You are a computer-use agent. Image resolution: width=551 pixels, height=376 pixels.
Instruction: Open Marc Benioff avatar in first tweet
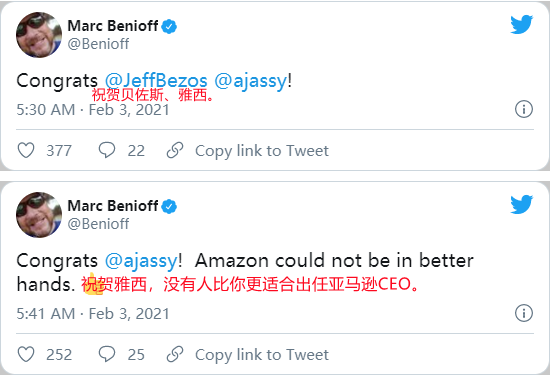[39, 35]
